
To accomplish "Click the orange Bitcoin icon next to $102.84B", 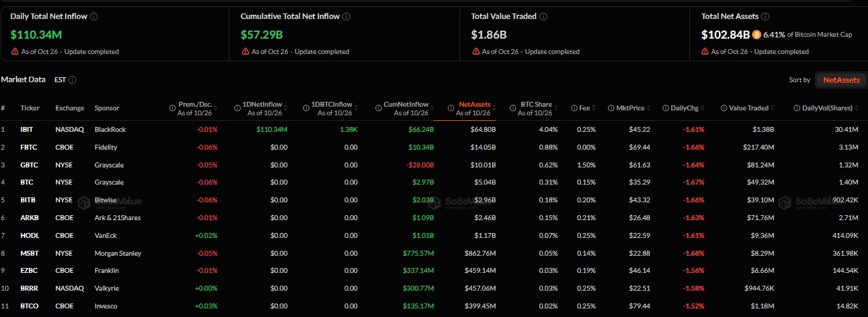I will [x=756, y=34].
